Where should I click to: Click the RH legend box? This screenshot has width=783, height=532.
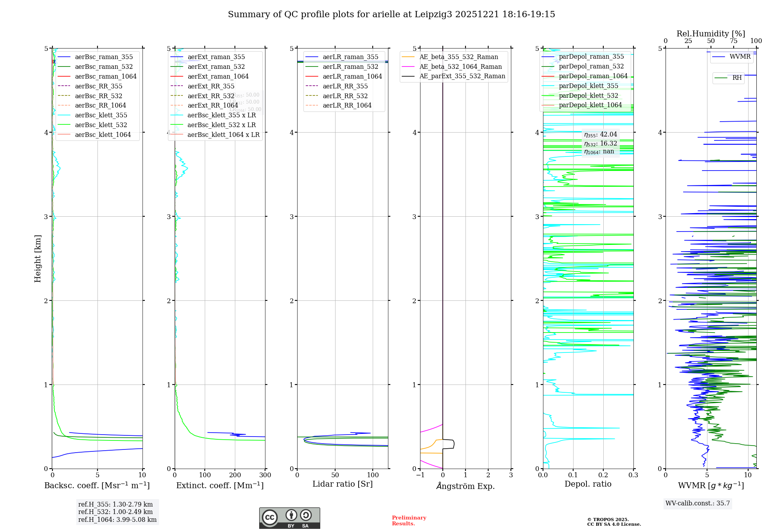click(x=728, y=78)
